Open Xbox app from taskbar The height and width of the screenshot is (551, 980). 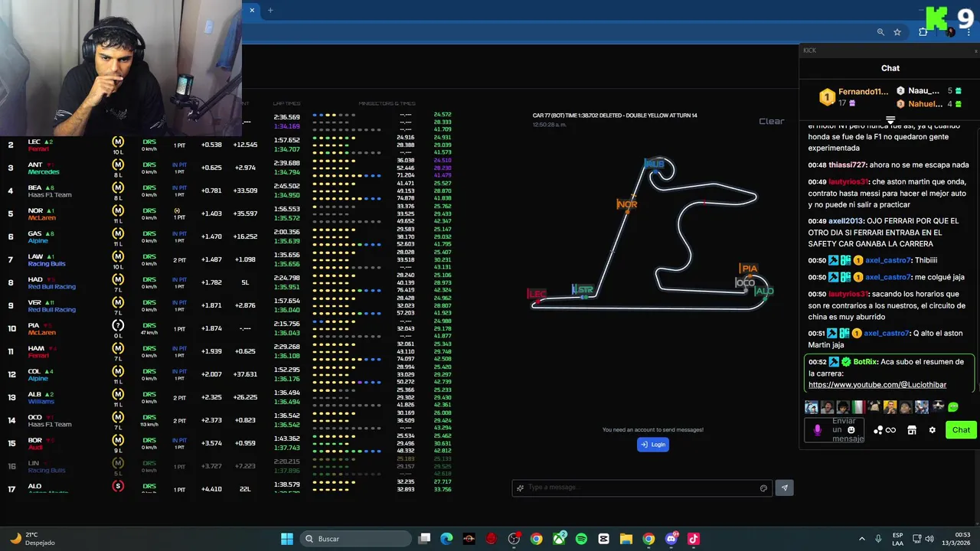pyautogui.click(x=560, y=539)
